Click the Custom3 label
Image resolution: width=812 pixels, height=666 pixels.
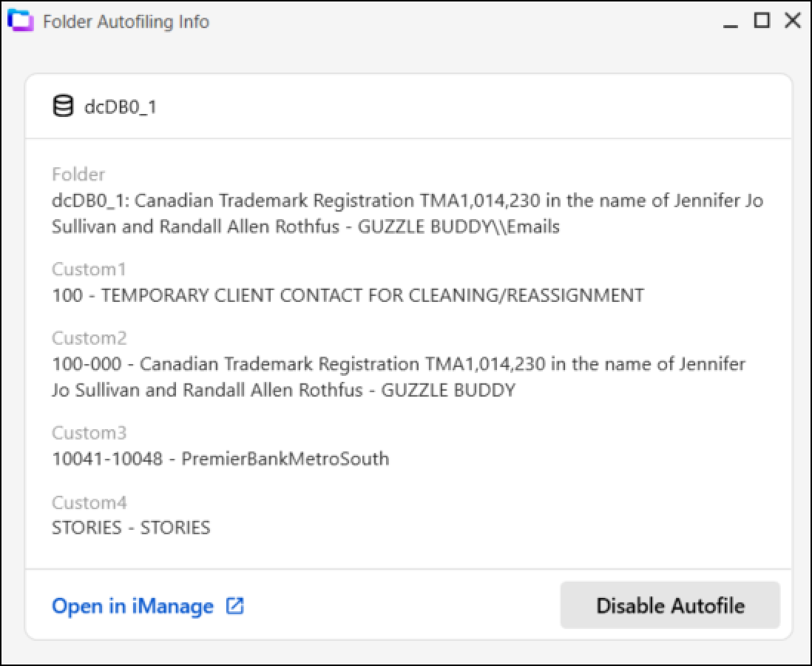click(89, 433)
